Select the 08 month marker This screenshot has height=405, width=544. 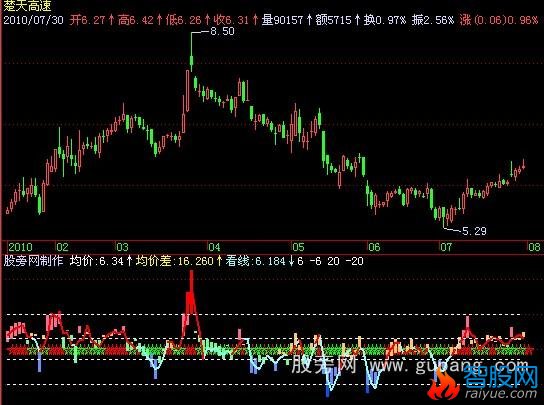click(x=534, y=247)
